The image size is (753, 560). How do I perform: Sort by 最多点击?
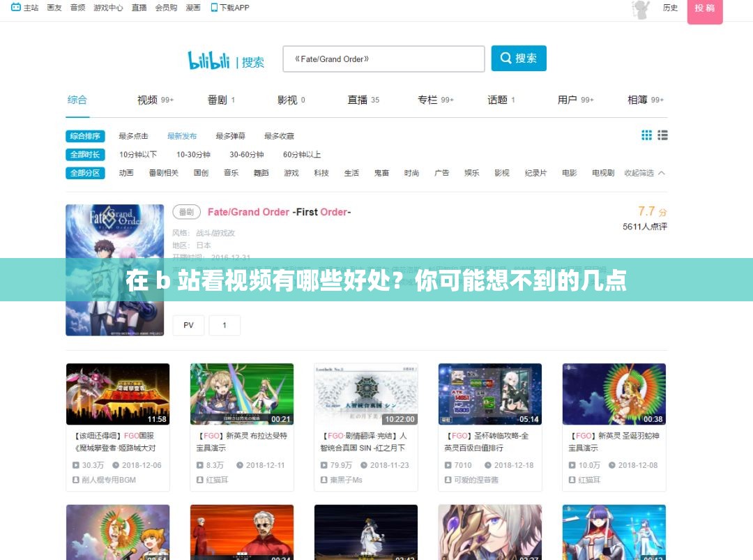133,136
